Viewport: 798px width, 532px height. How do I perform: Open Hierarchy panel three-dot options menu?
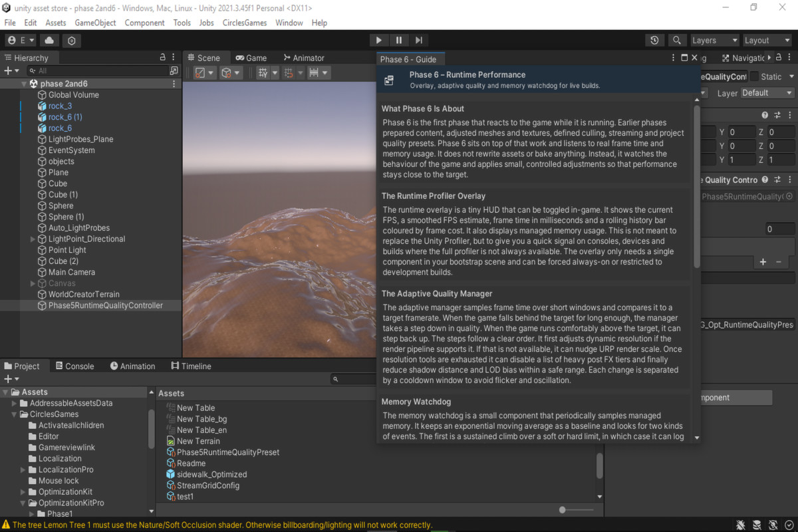pos(174,58)
